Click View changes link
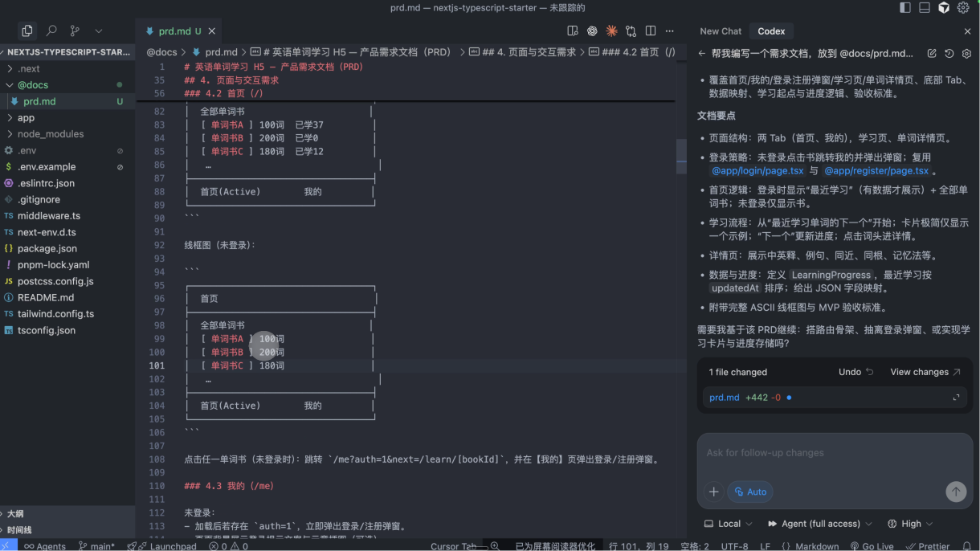This screenshot has width=980, height=551. (925, 372)
